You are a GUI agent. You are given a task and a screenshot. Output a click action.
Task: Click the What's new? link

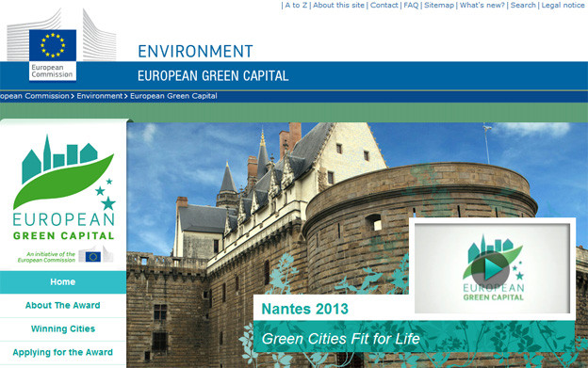pos(482,6)
